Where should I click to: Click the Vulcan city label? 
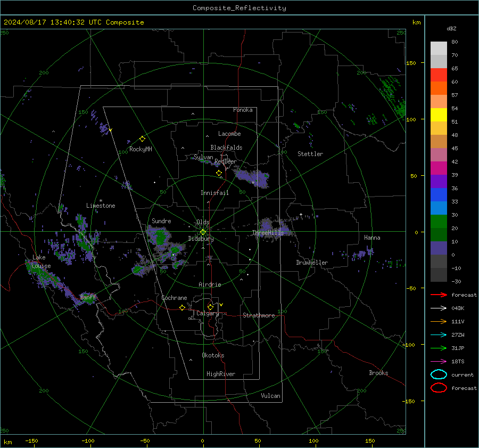pos(270,396)
